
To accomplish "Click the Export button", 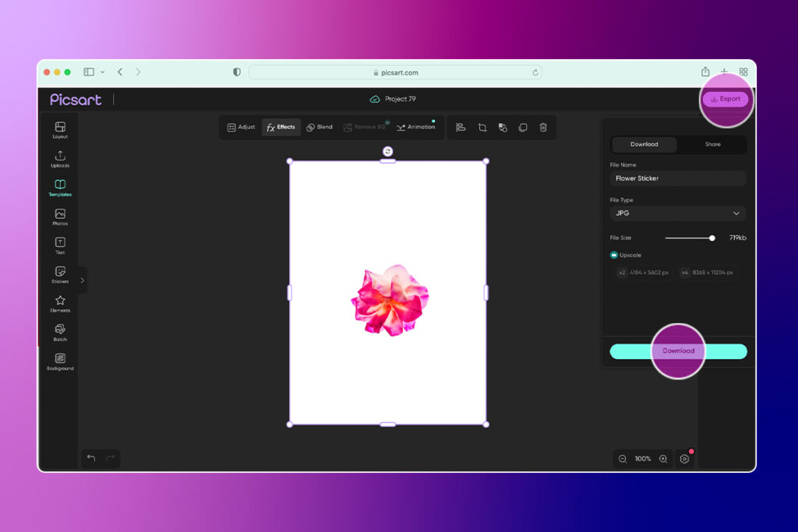I will pyautogui.click(x=726, y=98).
